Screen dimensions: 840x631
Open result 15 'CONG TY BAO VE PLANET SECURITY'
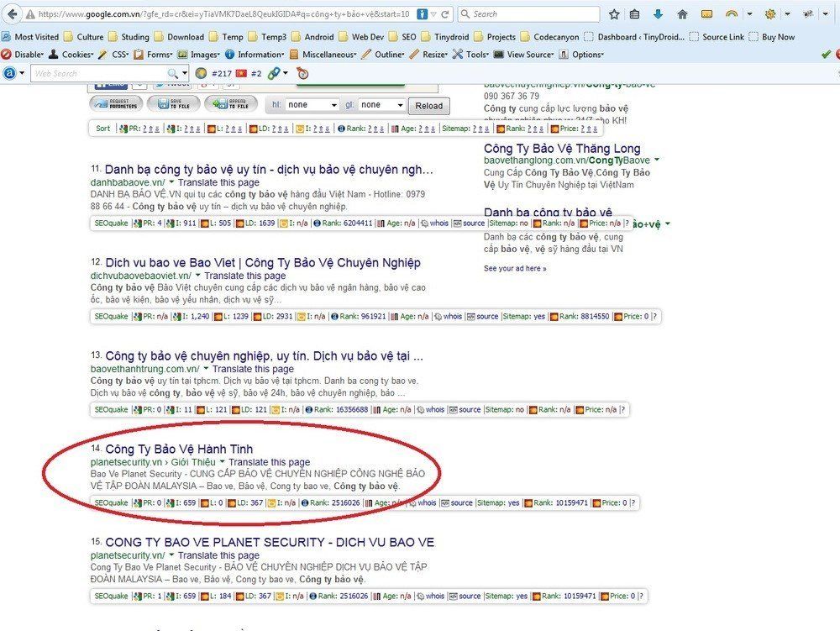tap(270, 542)
